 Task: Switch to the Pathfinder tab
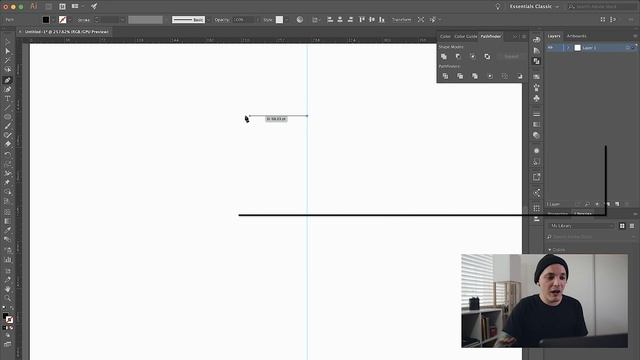(491, 36)
